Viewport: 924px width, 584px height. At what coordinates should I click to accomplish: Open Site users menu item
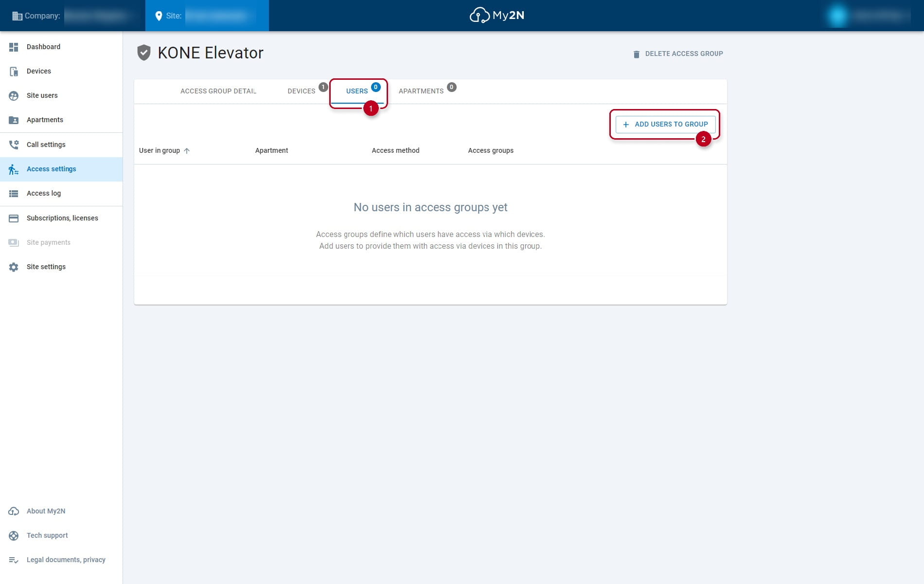[61, 95]
